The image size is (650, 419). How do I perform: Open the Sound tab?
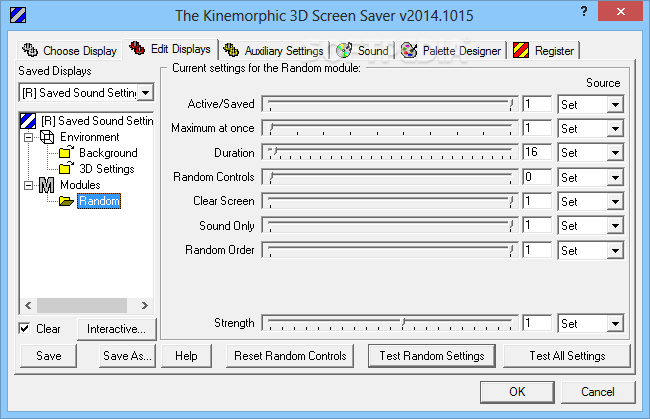coord(363,51)
